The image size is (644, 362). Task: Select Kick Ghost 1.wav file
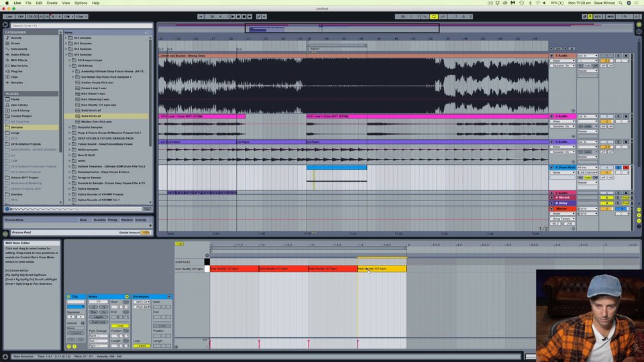pos(93,94)
